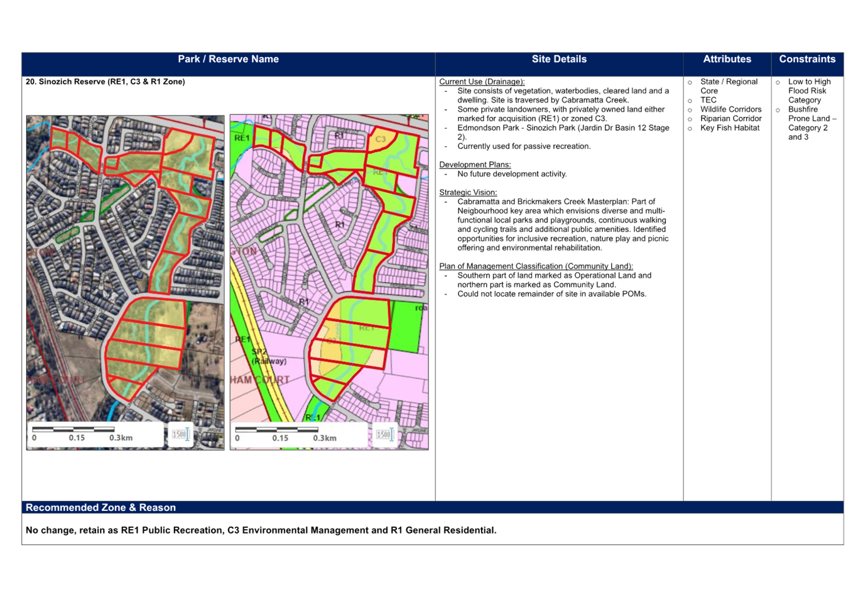
Task: Click the 'Low to High Flood Risk Category' constraint
Action: click(x=809, y=91)
